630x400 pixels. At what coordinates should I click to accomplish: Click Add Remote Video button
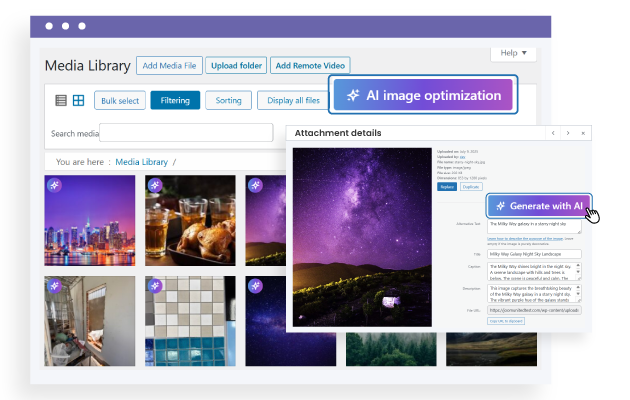(310, 65)
